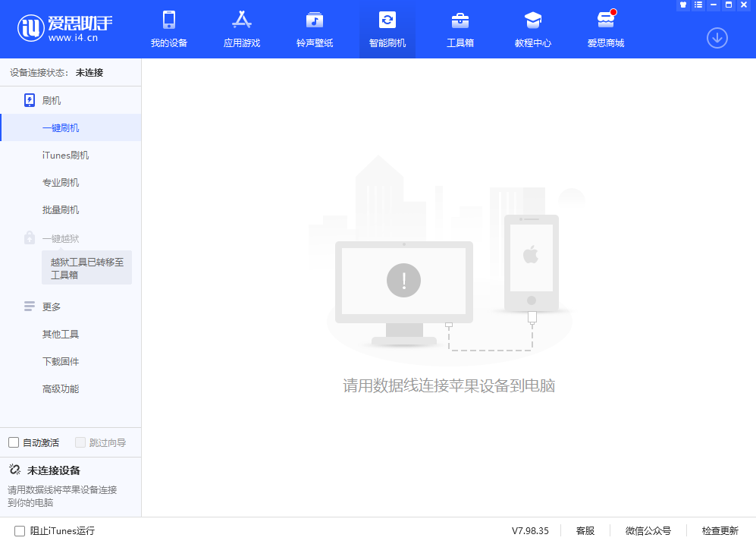This screenshot has height=544, width=756.
Task: Expand the 更多 (More) sidebar group
Action: click(x=49, y=307)
